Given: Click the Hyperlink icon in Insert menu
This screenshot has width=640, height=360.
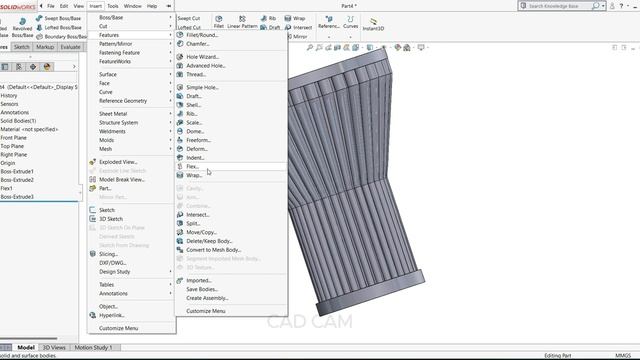Looking at the screenshot, I should coord(93,315).
